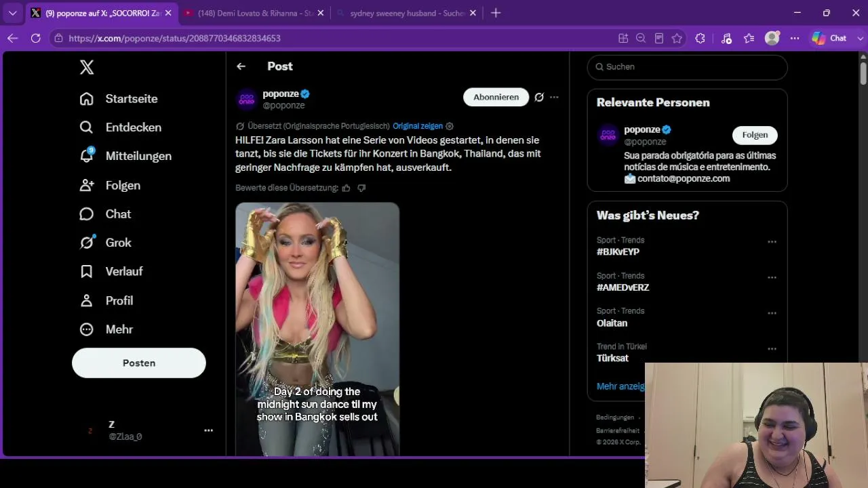Open options for the Olaitan trend

click(x=772, y=313)
